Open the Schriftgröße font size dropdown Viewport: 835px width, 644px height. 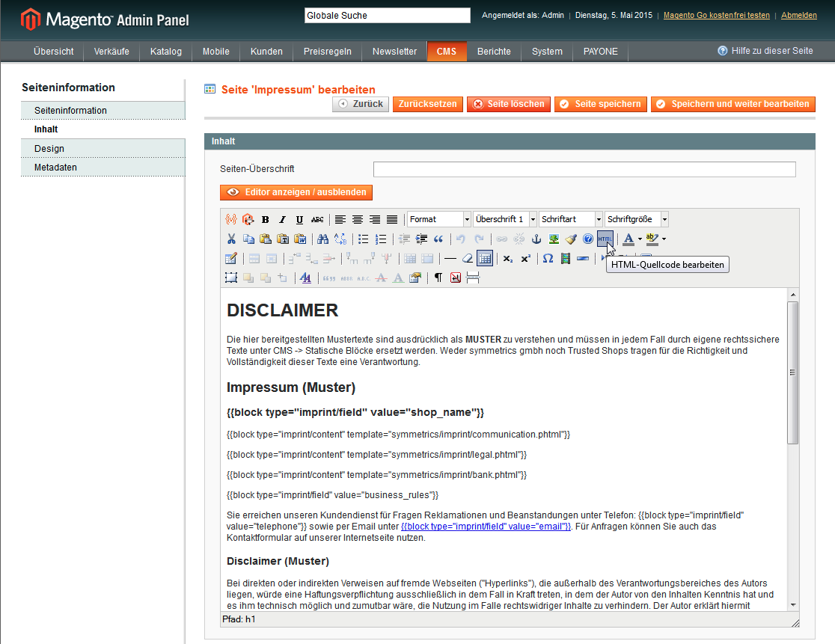pos(637,219)
